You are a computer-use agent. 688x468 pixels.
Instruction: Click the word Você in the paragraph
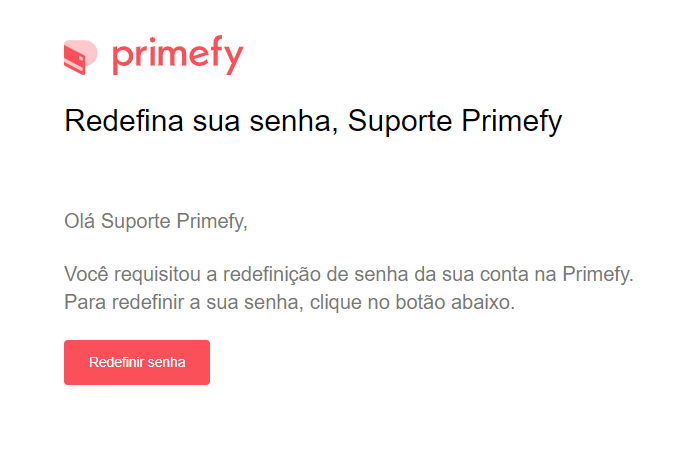point(86,275)
